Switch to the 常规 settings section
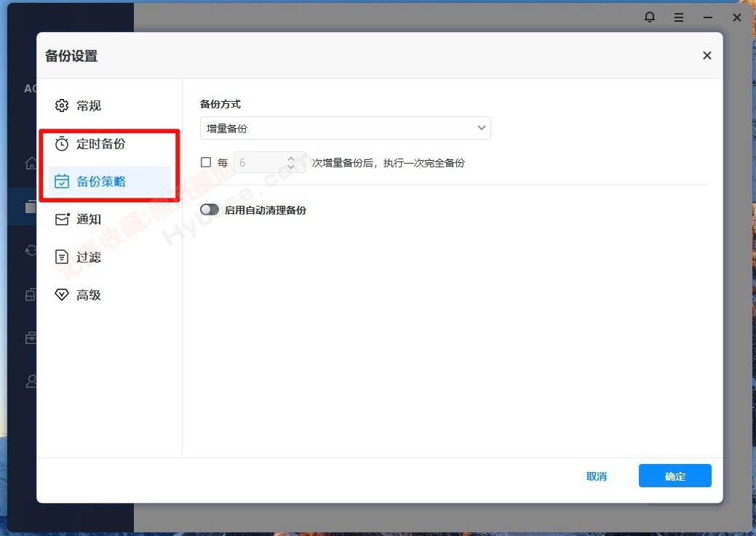This screenshot has height=536, width=756. coord(87,105)
